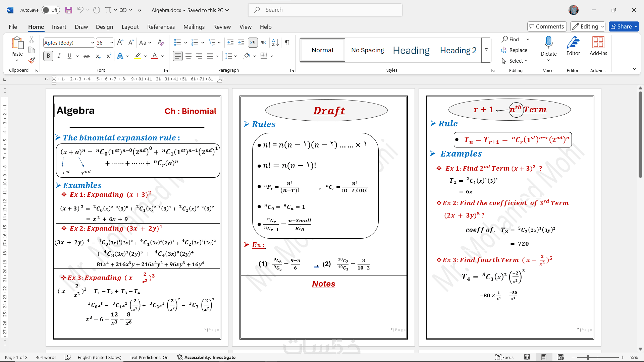Click the Comments button

coord(546,26)
